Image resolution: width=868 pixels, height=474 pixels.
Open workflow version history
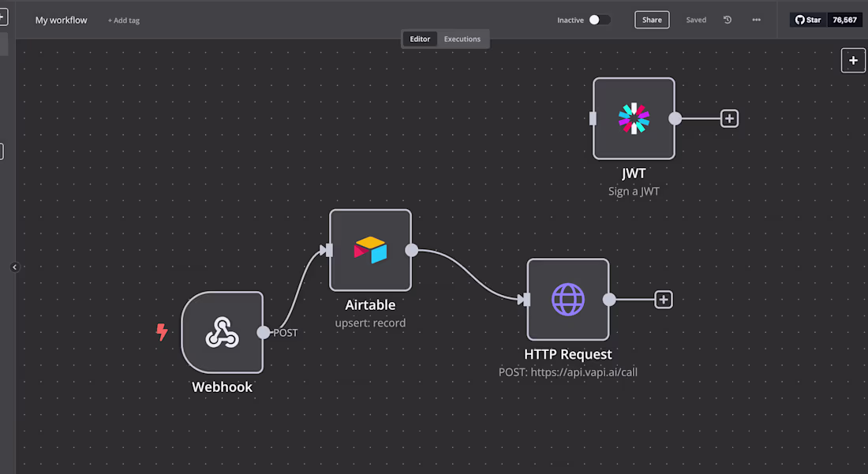point(727,20)
